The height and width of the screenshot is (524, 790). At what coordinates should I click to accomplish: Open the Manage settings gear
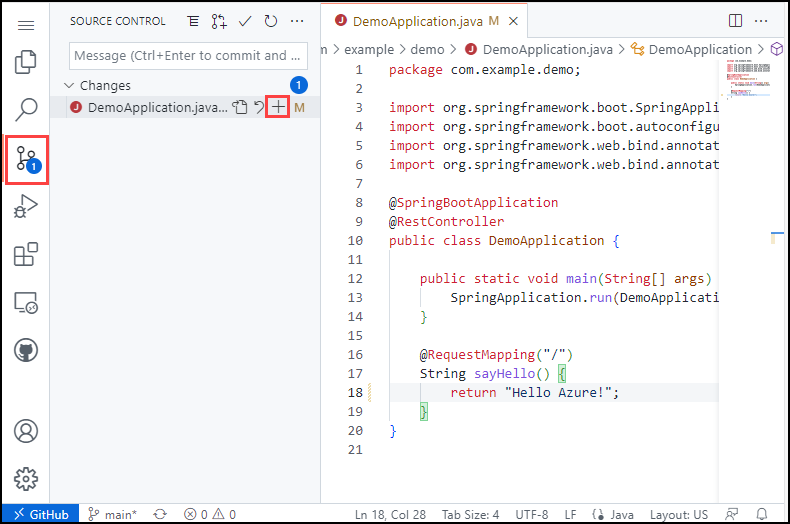tap(26, 479)
